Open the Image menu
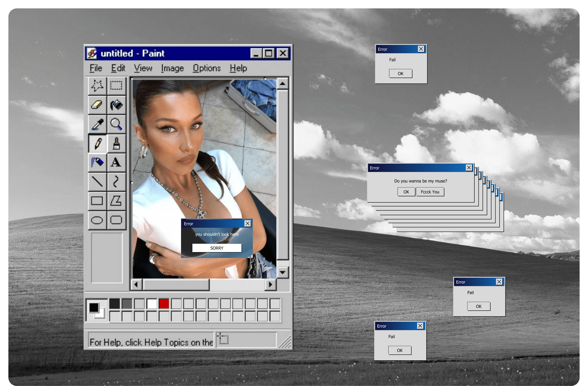Viewport: 588px width, 386px height. [172, 68]
